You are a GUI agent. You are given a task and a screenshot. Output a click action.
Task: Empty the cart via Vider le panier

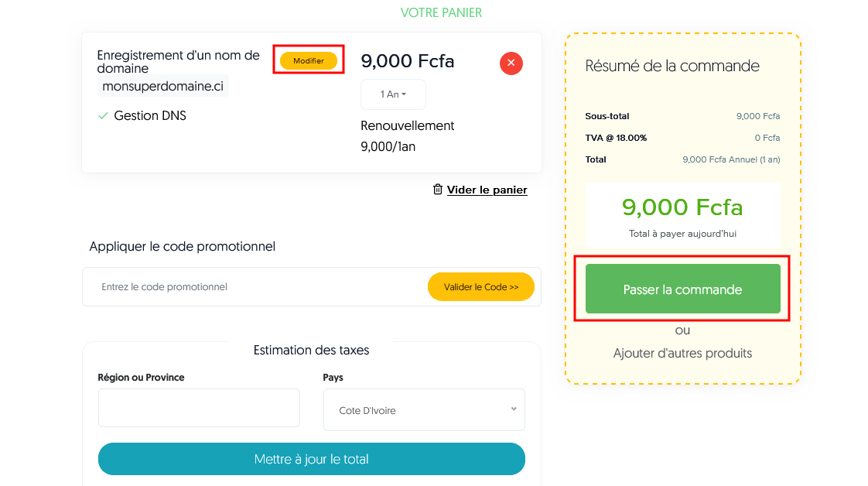tap(487, 190)
